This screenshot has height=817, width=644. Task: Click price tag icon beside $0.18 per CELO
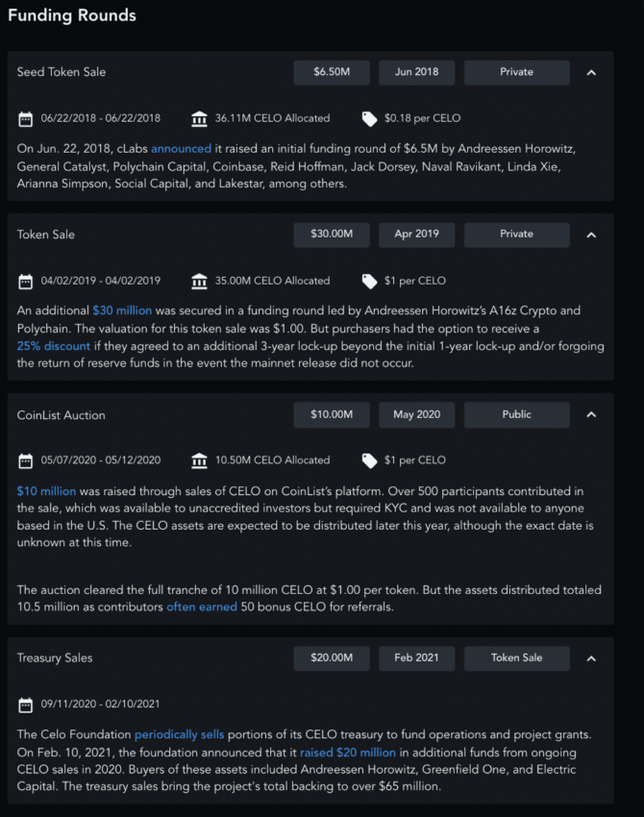click(370, 119)
